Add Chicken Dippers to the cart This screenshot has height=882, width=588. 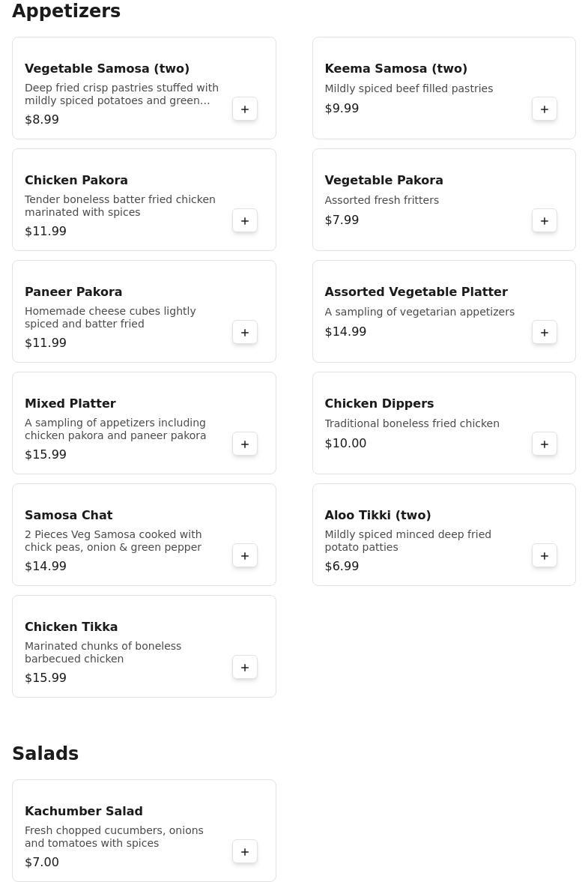(545, 444)
